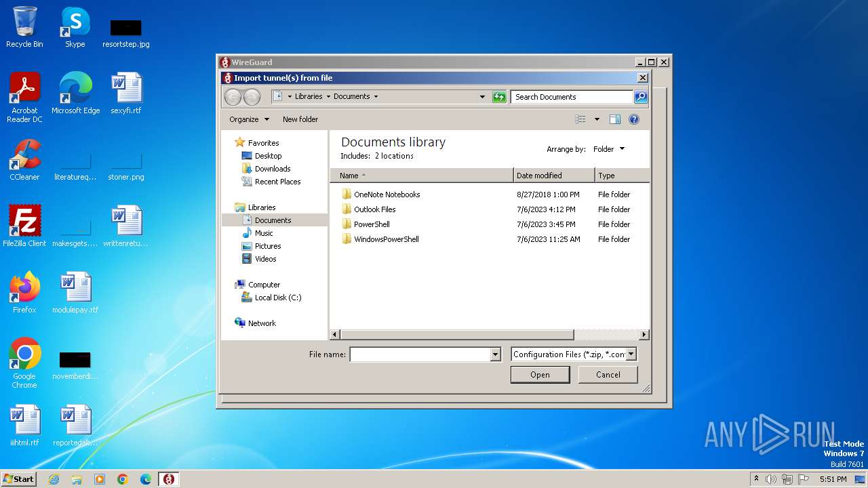This screenshot has height=488, width=868.
Task: Select the modulepay.rtf desktop file
Action: 75,293
